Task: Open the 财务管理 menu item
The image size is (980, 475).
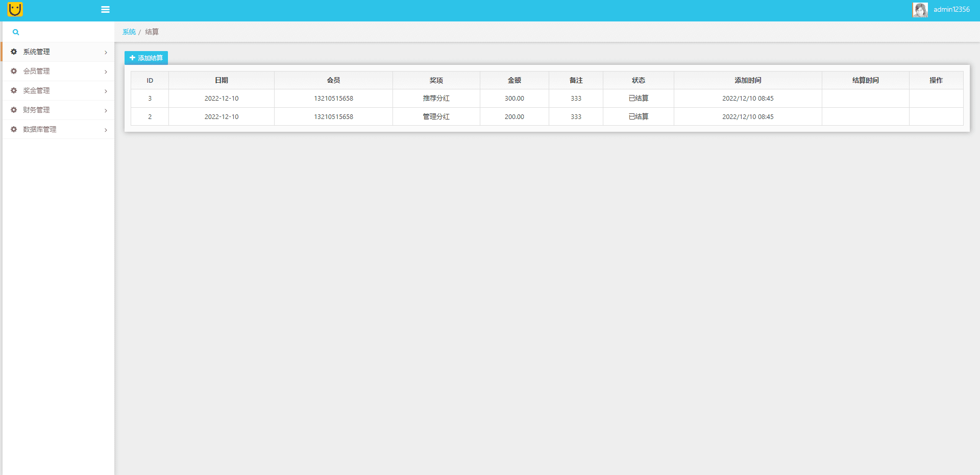Action: click(x=36, y=110)
